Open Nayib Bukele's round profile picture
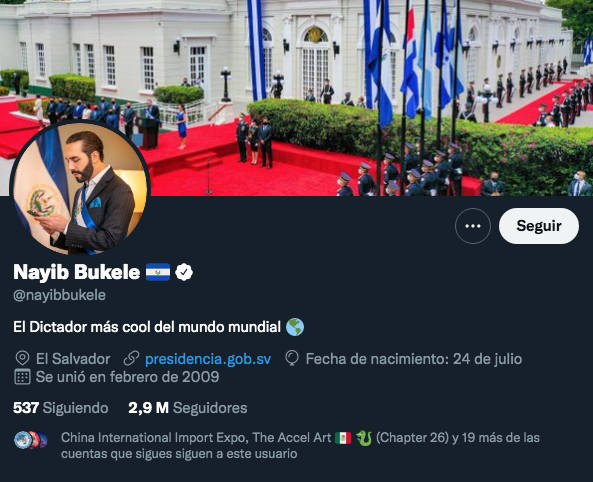The image size is (593, 482). pyautogui.click(x=80, y=188)
